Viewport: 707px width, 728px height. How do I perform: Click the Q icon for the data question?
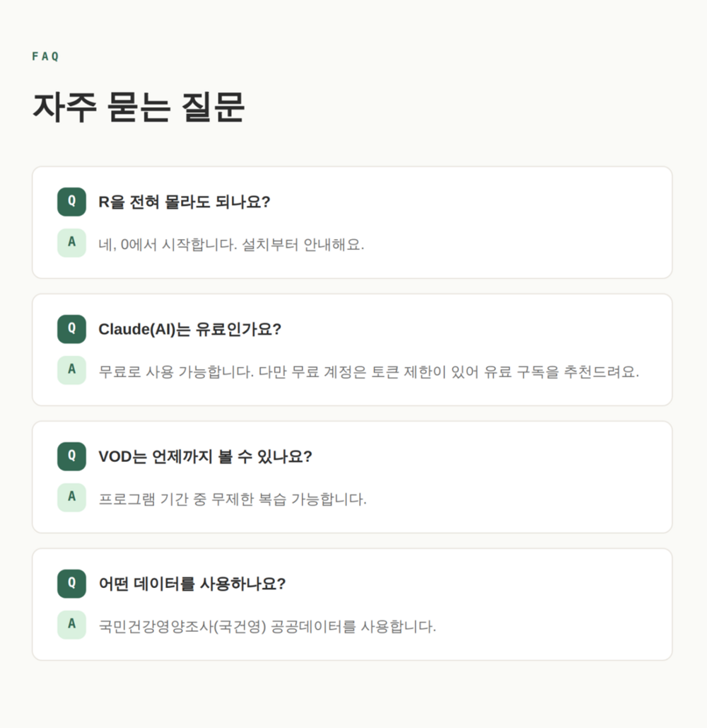71,584
